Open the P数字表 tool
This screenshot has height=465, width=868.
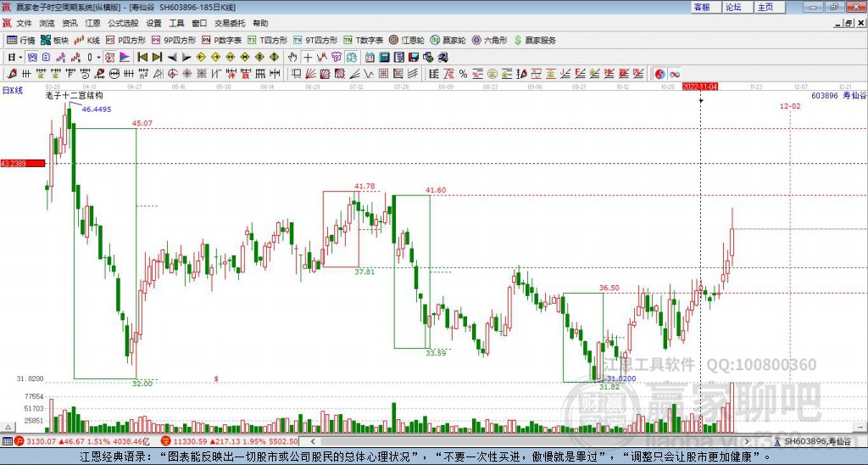pyautogui.click(x=221, y=40)
